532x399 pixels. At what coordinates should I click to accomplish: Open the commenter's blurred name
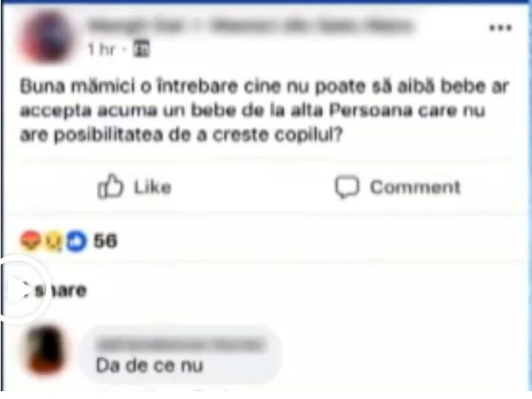click(180, 345)
